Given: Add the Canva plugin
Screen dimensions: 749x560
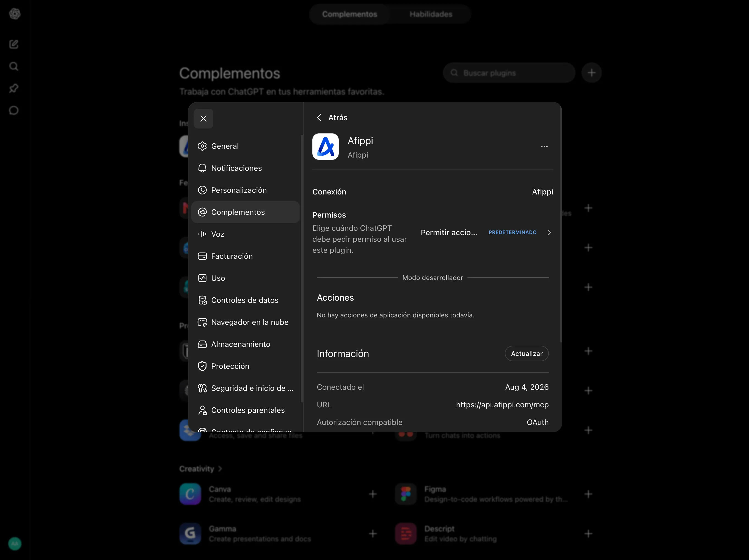Looking at the screenshot, I should (373, 494).
